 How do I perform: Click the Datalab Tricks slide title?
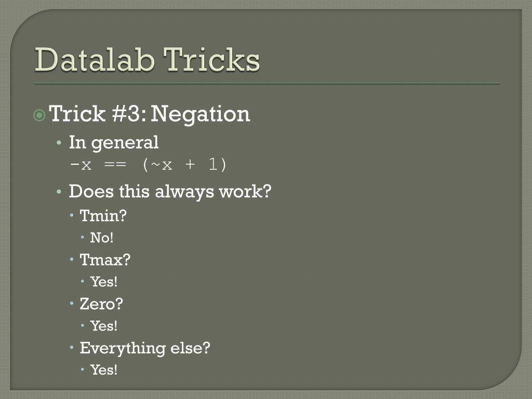click(x=147, y=60)
